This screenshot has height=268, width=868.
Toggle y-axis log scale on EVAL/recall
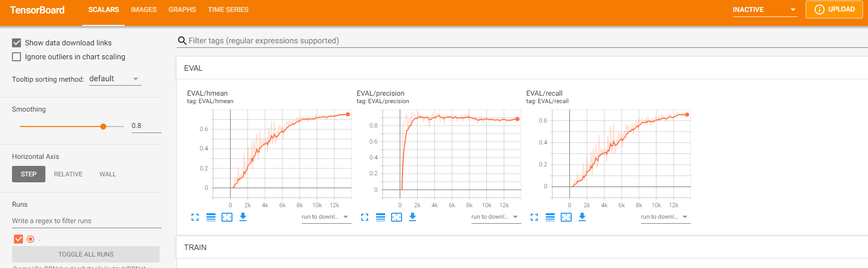click(550, 217)
